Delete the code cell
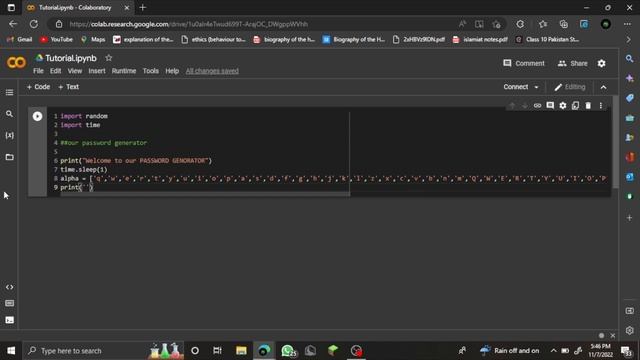 (x=588, y=106)
